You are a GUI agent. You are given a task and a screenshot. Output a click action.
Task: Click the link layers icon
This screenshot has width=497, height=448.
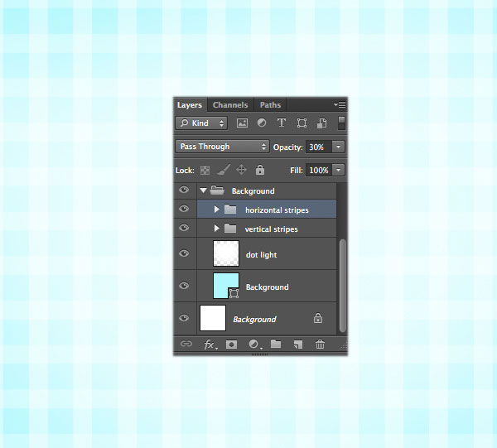186,344
